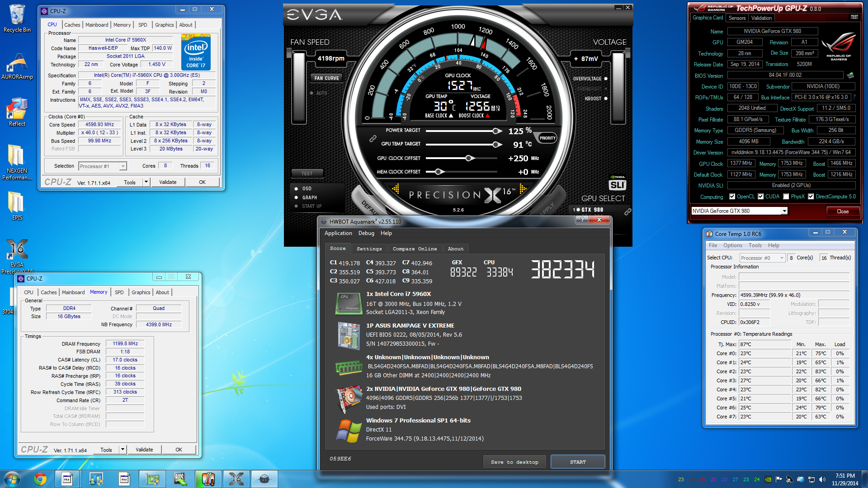This screenshot has width=868, height=488.
Task: Launch AURORAxmp desktop shortcut
Action: [x=17, y=66]
